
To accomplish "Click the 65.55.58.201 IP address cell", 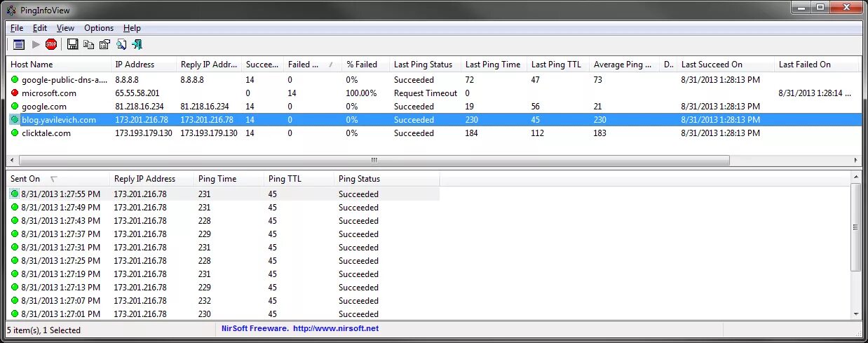I will click(x=137, y=93).
